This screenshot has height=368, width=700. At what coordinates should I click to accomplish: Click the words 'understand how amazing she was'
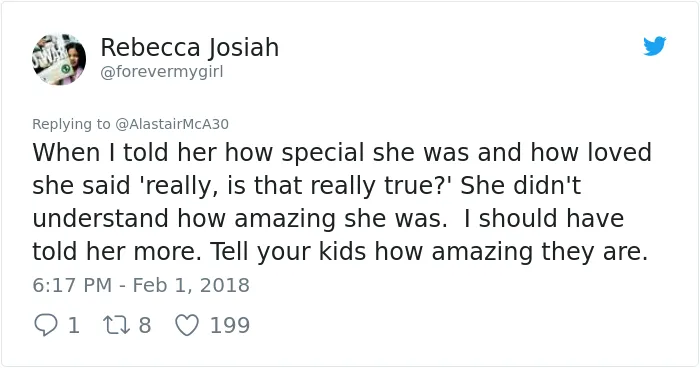240,218
